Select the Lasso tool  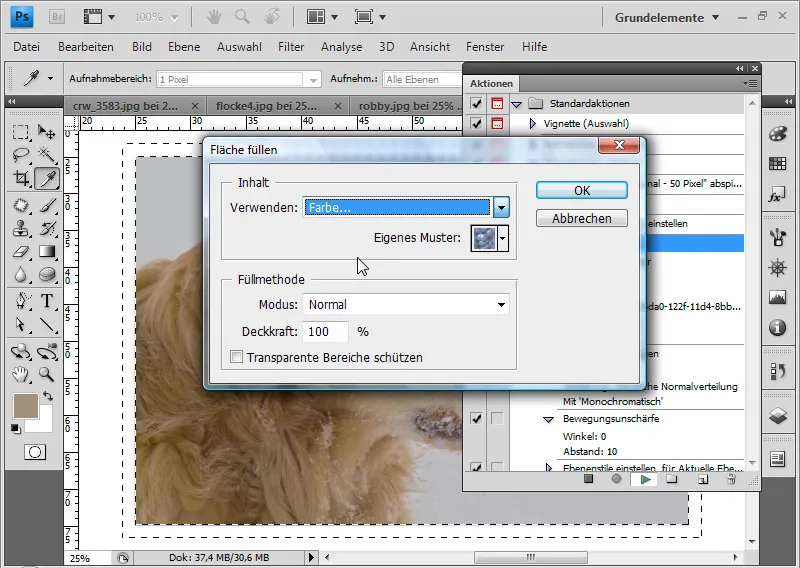(x=20, y=154)
